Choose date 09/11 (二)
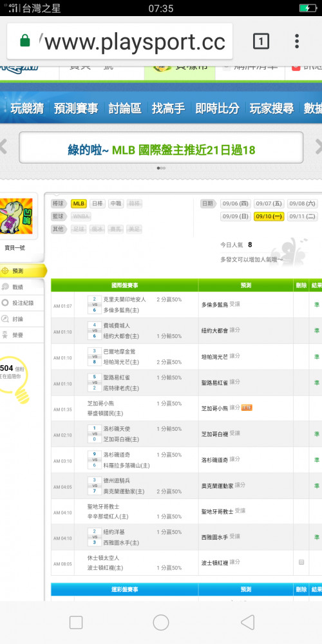The height and width of the screenshot is (644, 322). click(x=302, y=216)
